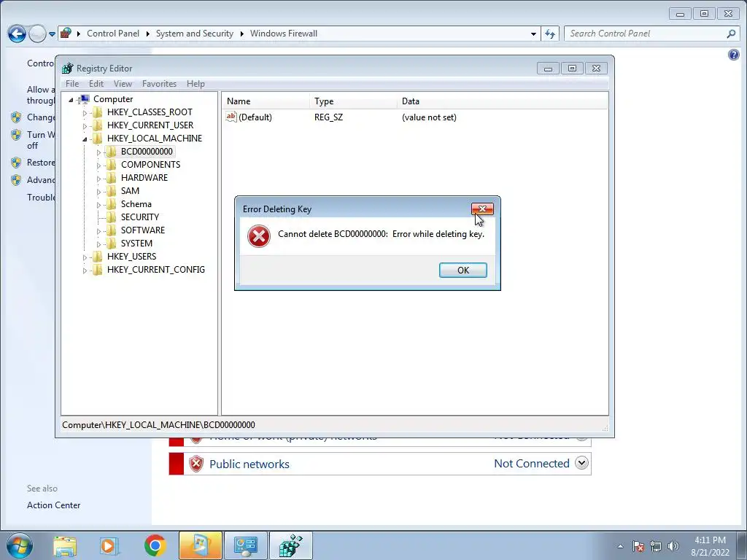Click System and Security in the breadcrumb
Image resolution: width=747 pixels, height=560 pixels.
coord(194,34)
